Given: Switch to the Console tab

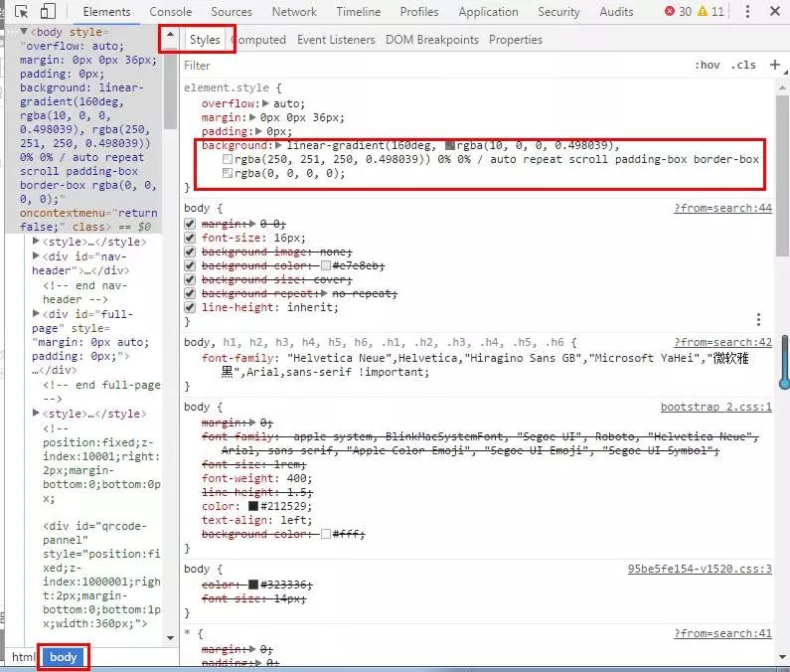Looking at the screenshot, I should pyautogui.click(x=171, y=12).
